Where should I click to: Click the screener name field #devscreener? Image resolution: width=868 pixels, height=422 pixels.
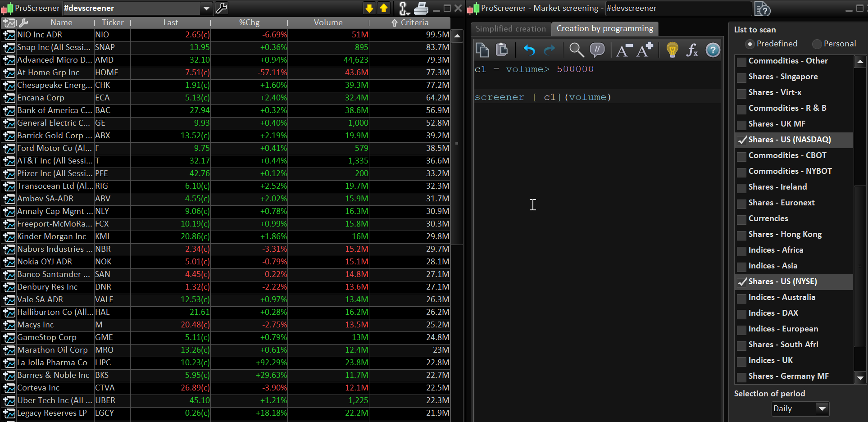coord(678,8)
